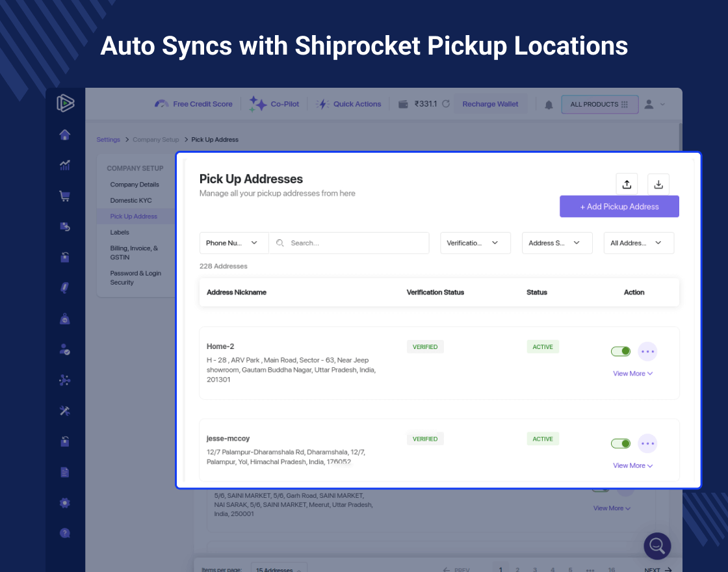The image size is (728, 572).
Task: Open the settings gear in the left sidebar
Action: [x=64, y=502]
